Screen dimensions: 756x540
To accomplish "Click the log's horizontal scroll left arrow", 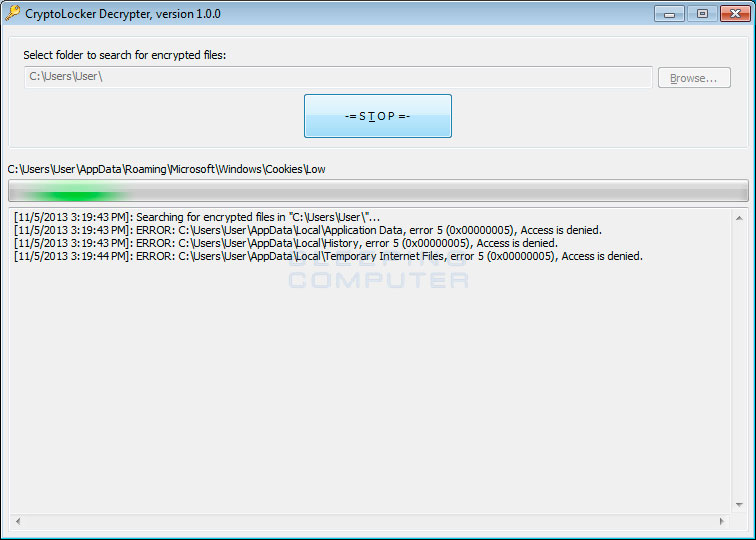I will click(18, 521).
